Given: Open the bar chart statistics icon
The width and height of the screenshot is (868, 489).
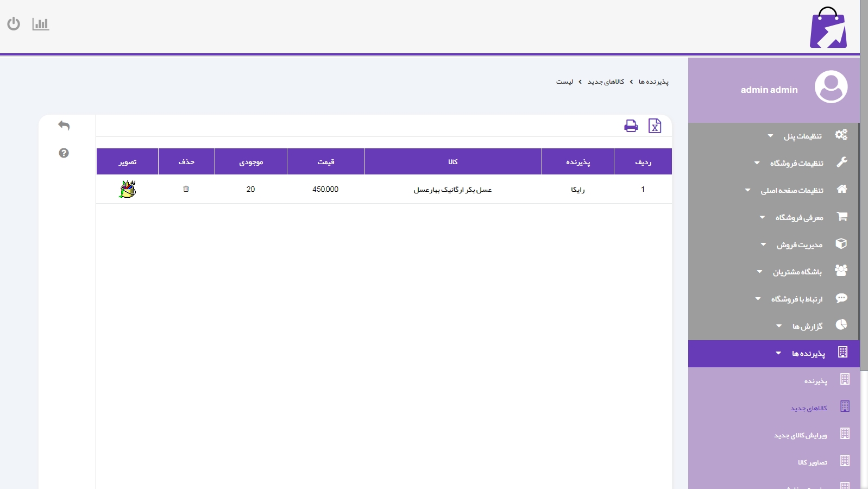Looking at the screenshot, I should 41,24.
